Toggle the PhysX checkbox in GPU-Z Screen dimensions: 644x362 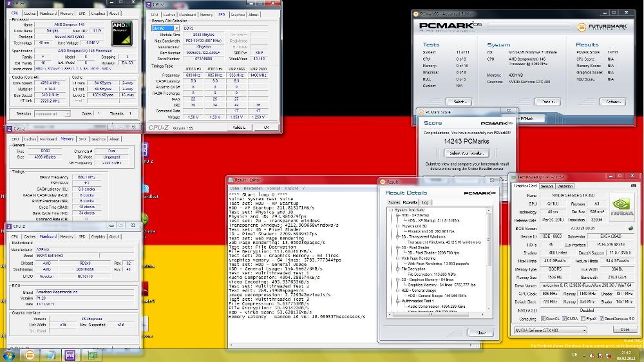point(583,318)
